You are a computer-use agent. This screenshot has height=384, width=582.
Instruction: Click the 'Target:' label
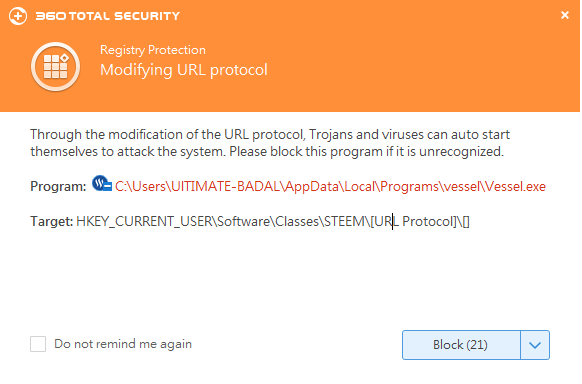[x=52, y=221]
